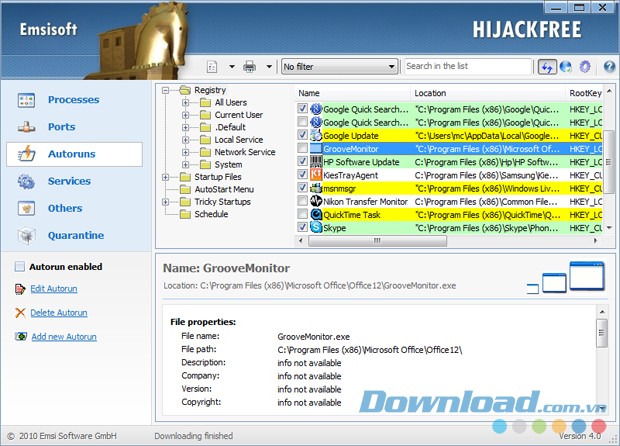
Task: Open the Others section
Action: pos(65,208)
